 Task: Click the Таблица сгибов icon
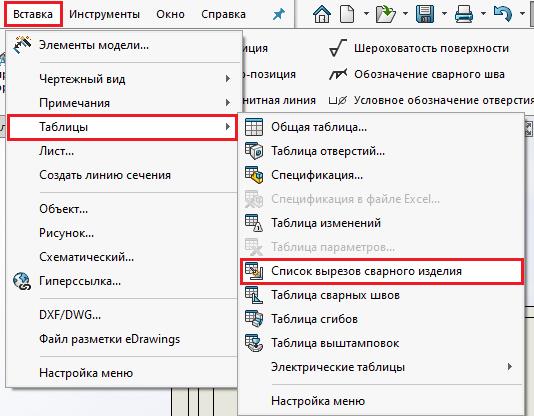[x=254, y=319]
